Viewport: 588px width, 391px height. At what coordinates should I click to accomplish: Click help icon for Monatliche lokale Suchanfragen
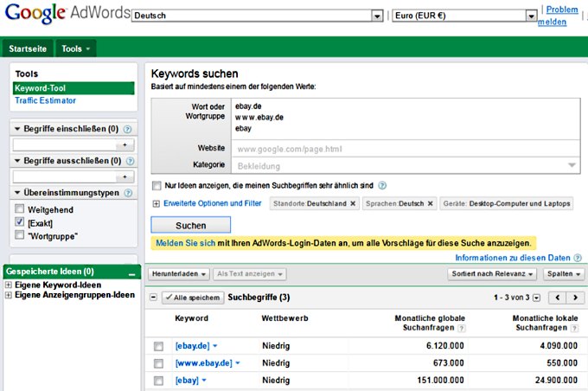574,329
